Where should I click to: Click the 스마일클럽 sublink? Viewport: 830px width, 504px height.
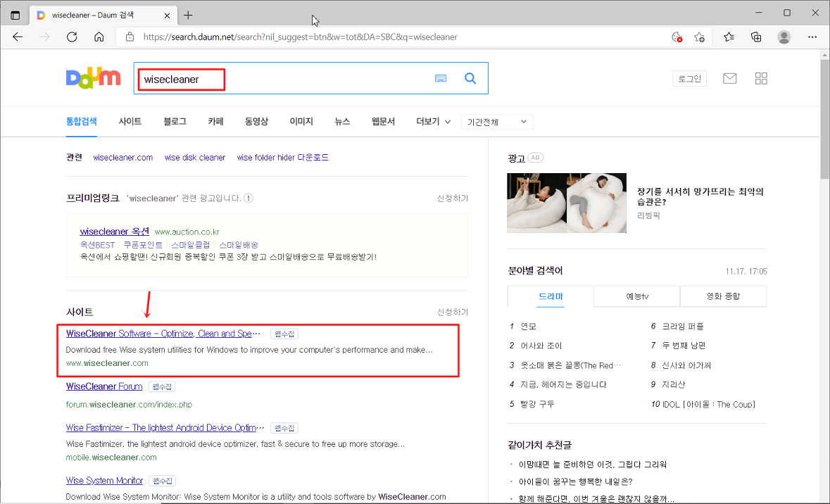pyautogui.click(x=191, y=244)
